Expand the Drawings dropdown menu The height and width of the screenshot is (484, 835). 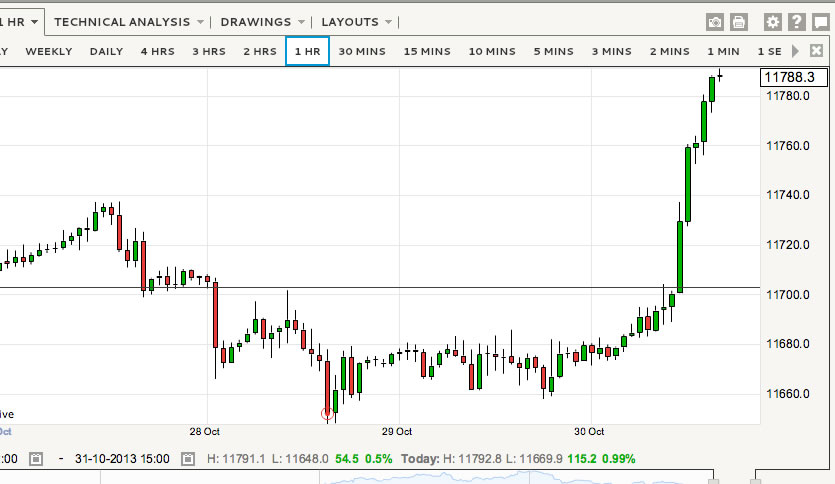click(x=263, y=22)
